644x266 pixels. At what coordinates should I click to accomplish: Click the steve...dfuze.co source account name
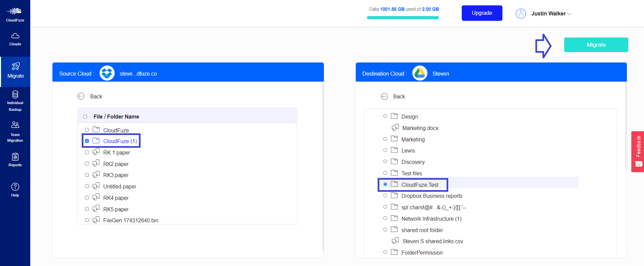tap(138, 74)
